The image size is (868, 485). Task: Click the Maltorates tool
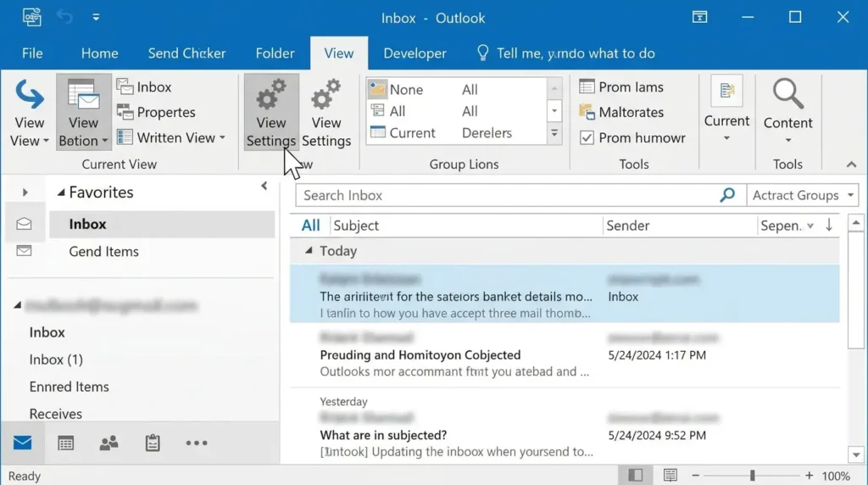click(x=621, y=113)
